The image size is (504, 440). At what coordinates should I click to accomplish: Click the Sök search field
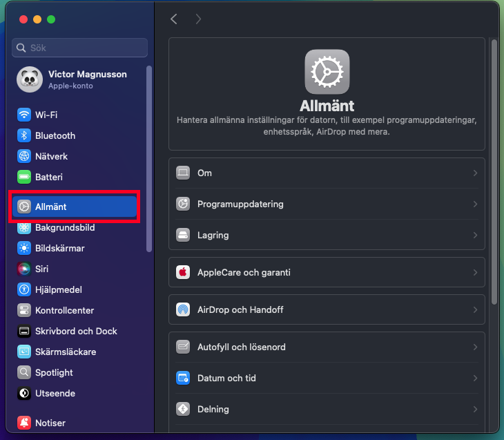(x=79, y=48)
